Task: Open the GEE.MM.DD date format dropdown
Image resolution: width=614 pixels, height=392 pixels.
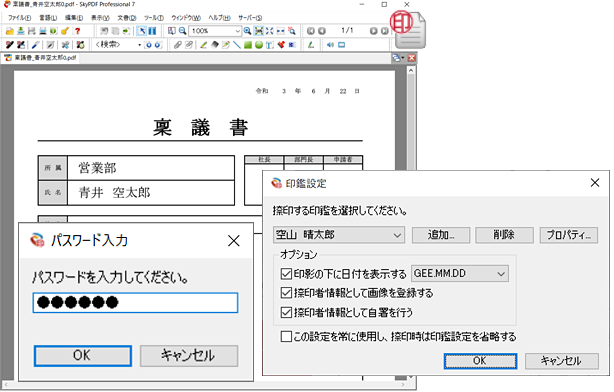Action: click(460, 273)
